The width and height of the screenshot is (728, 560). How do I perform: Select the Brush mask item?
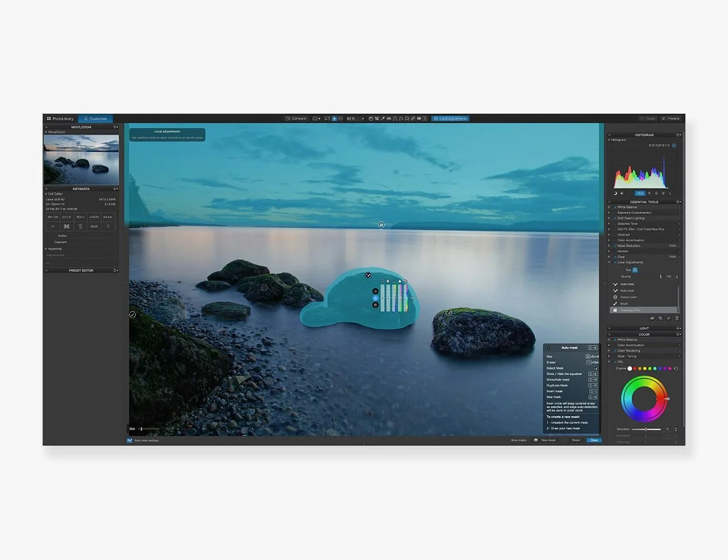[624, 304]
